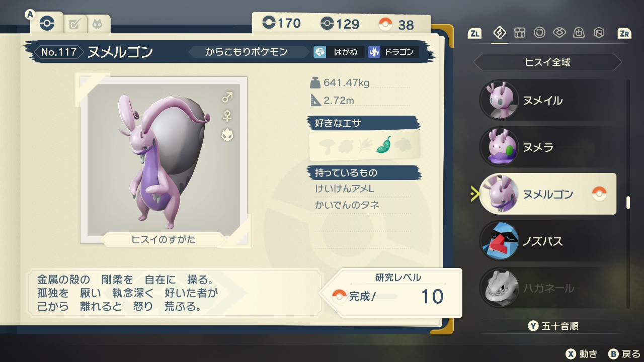The height and width of the screenshot is (362, 644).
Task: Click the ZL shoulder button icon
Action: pos(474,33)
